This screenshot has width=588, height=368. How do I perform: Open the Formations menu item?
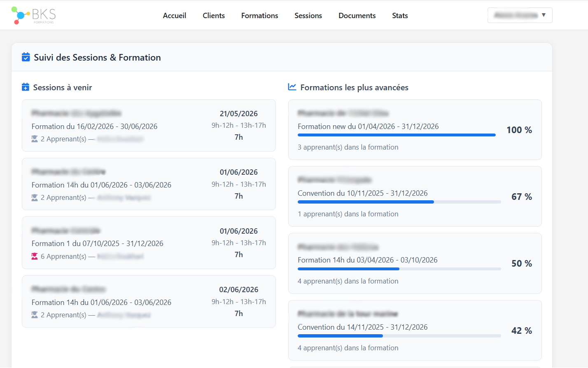[260, 16]
